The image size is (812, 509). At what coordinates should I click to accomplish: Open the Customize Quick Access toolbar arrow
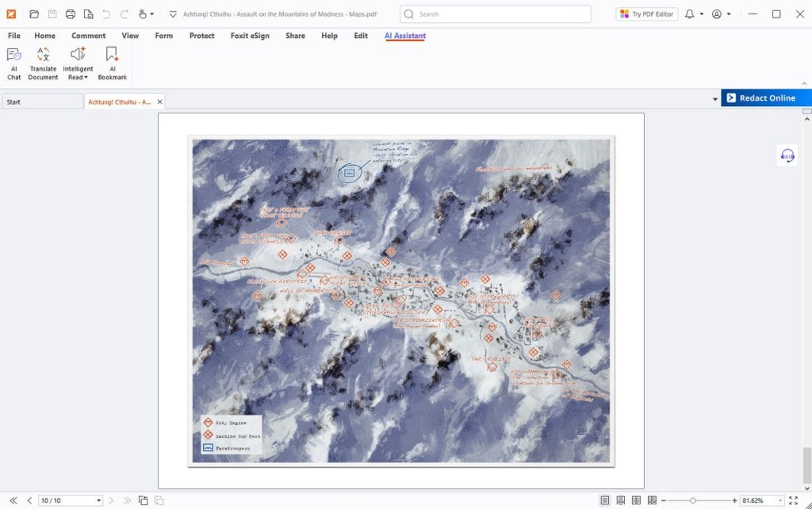click(x=173, y=14)
